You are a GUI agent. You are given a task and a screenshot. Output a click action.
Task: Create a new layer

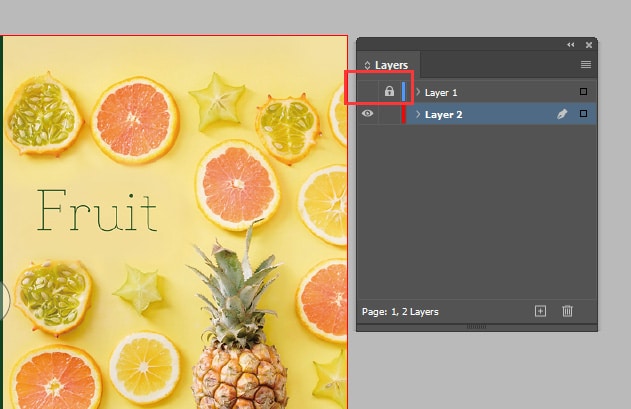pyautogui.click(x=540, y=311)
